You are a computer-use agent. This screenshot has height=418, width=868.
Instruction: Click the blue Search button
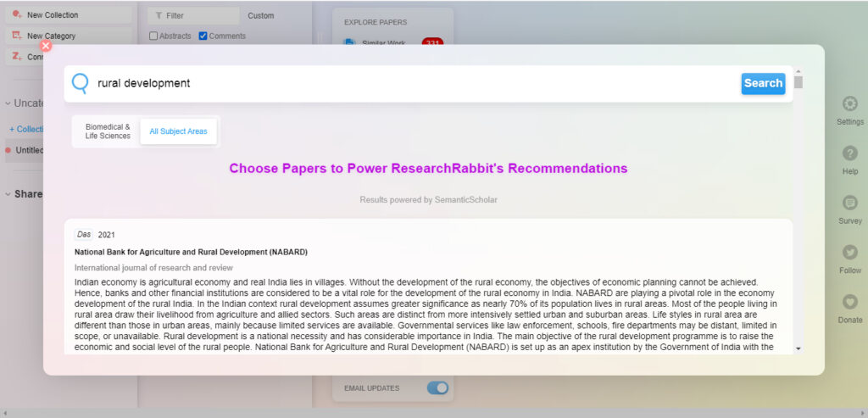(763, 84)
